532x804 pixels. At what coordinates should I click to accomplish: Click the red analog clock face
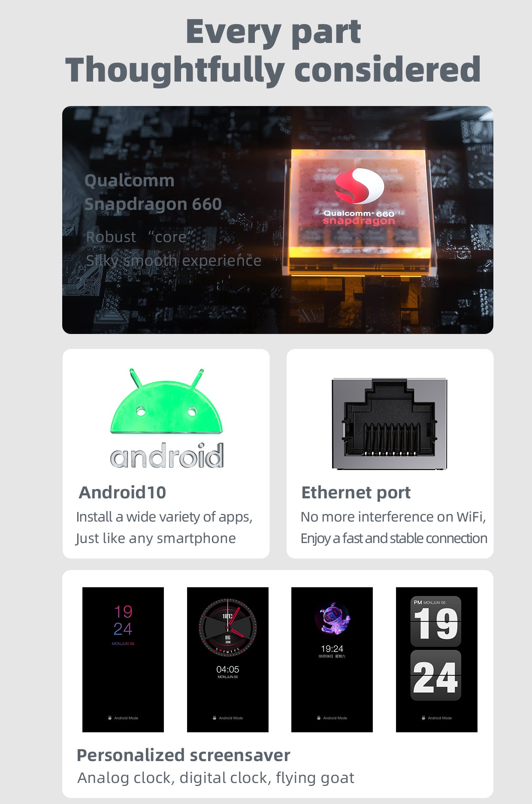coord(228,627)
